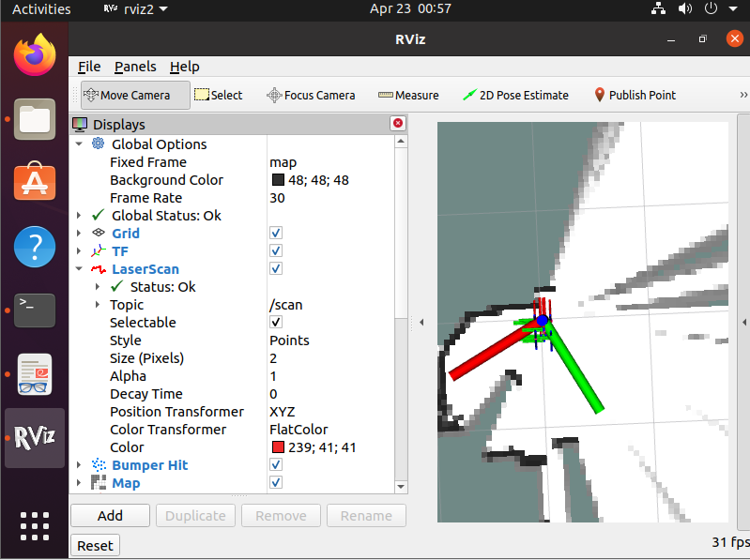Open the volume indicator in top bar
Image resolution: width=750 pixels, height=560 pixels.
(x=685, y=8)
